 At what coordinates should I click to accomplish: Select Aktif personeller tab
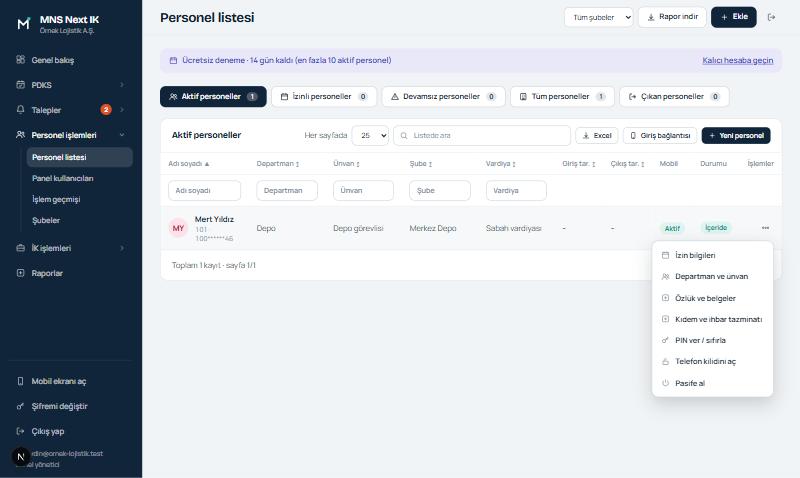(x=213, y=96)
